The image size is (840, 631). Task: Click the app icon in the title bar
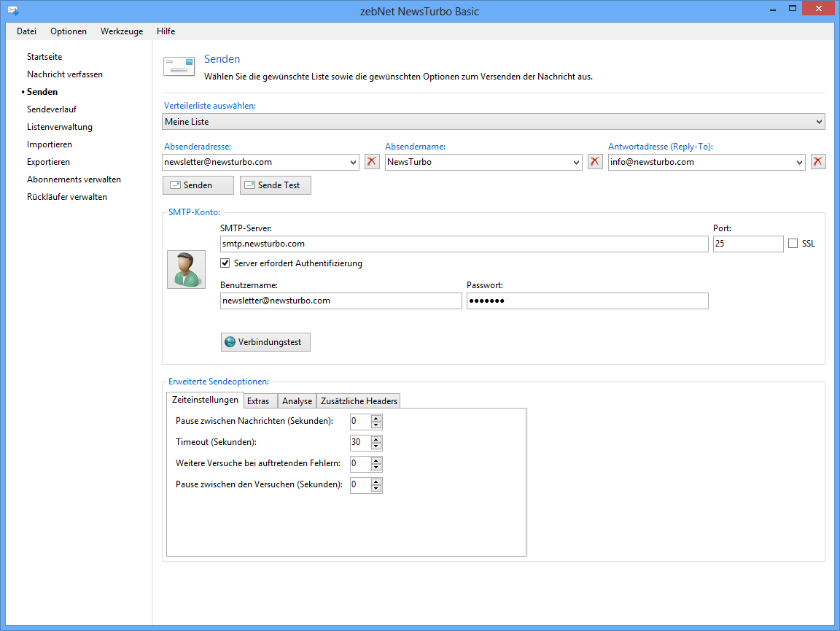(13, 10)
